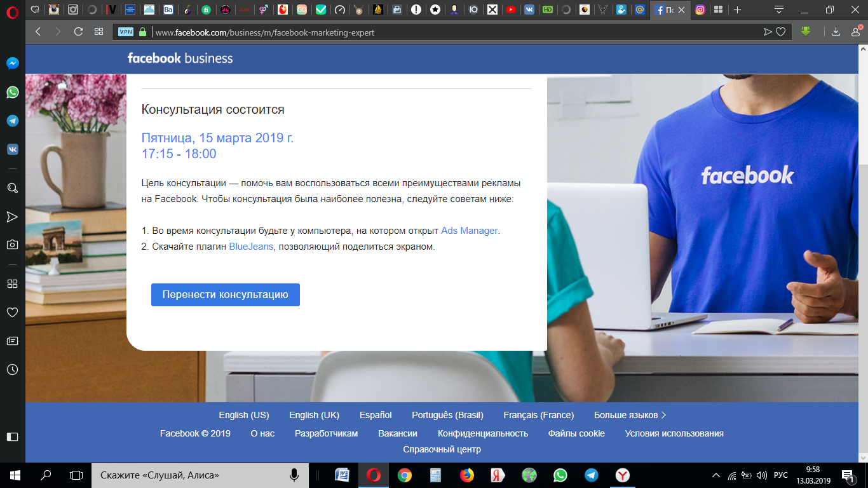868x488 pixels.
Task: Switch to the Instagram tab beside Facebook tab
Action: [x=700, y=10]
